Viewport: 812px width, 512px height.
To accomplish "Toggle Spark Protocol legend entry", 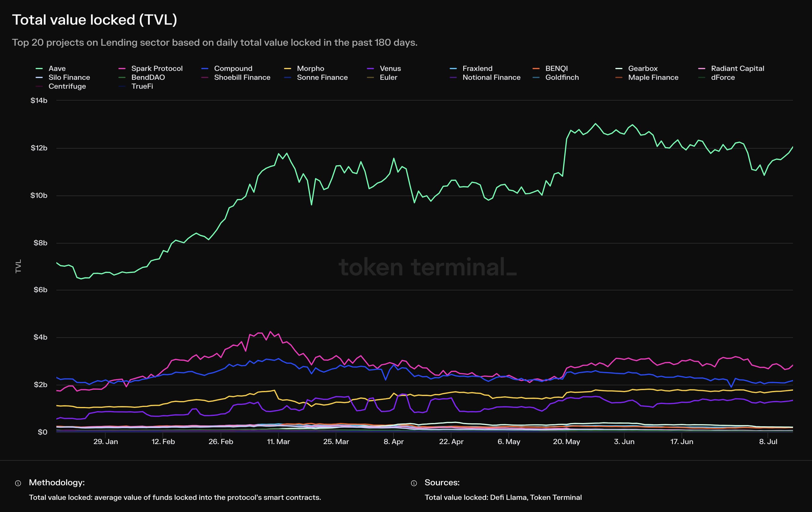I will (x=157, y=69).
